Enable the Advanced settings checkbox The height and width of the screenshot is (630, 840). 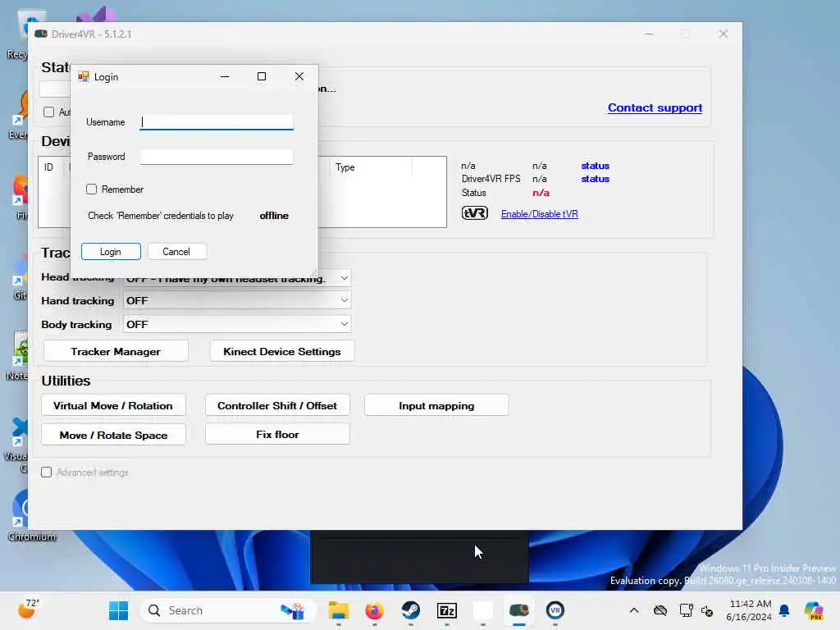[x=47, y=472]
